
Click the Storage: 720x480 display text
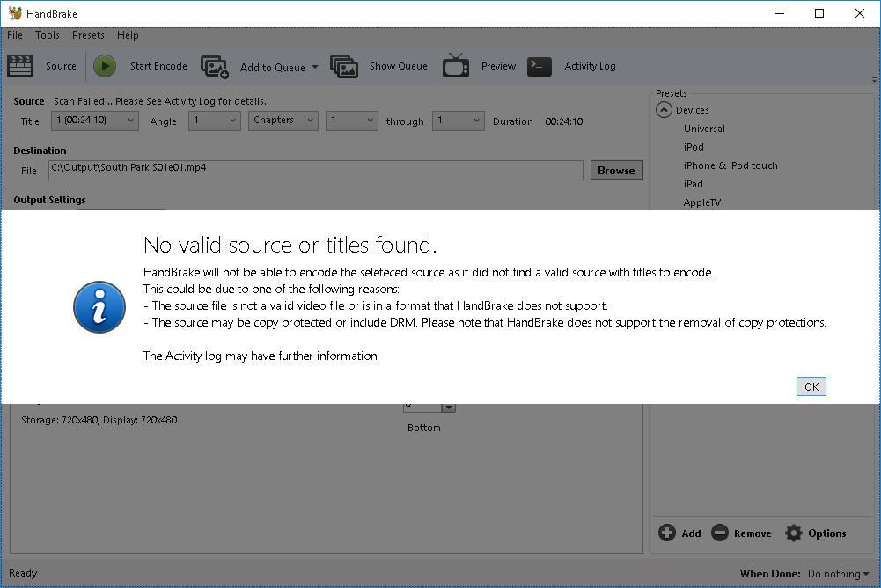pyautogui.click(x=99, y=419)
